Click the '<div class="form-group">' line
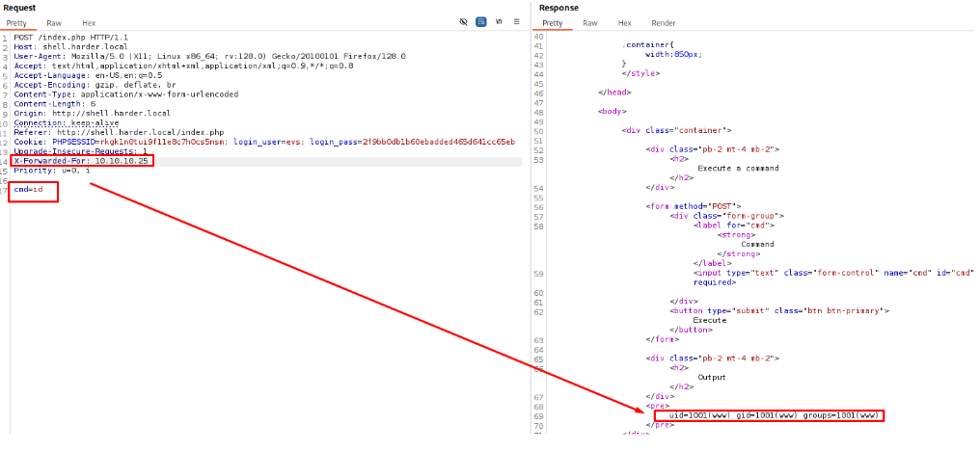 (727, 216)
